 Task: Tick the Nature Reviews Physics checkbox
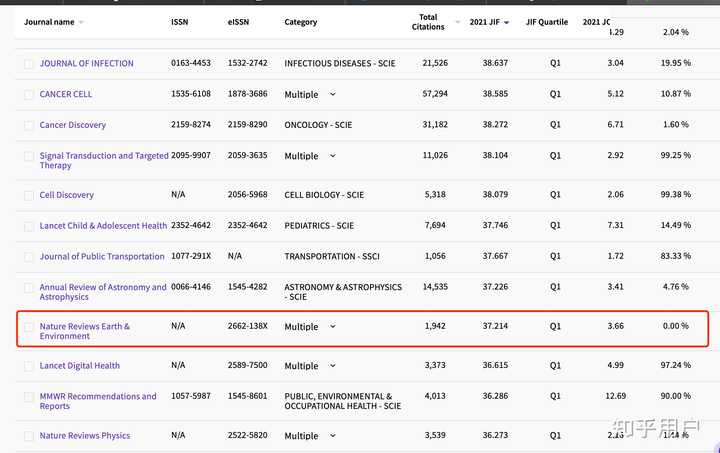[29, 436]
